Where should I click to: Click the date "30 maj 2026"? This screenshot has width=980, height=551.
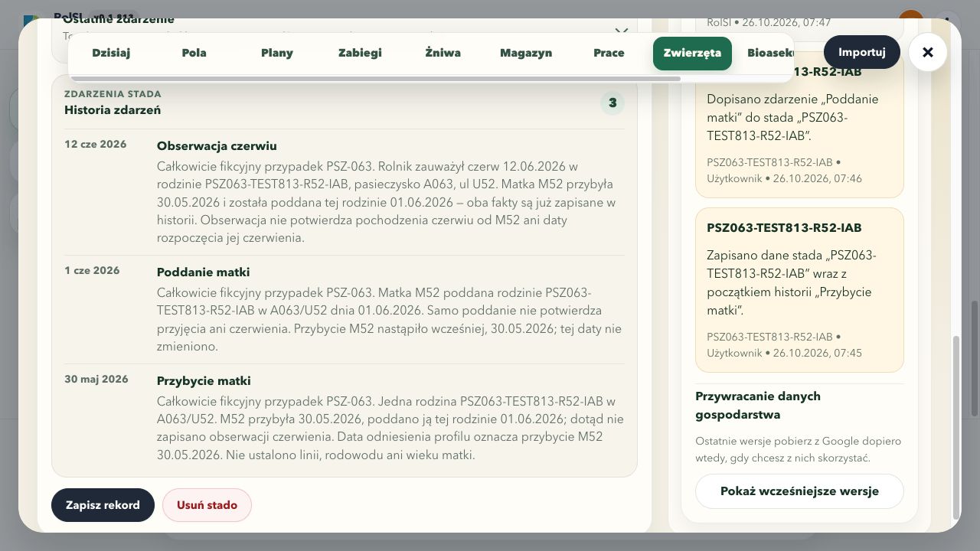[96, 380]
